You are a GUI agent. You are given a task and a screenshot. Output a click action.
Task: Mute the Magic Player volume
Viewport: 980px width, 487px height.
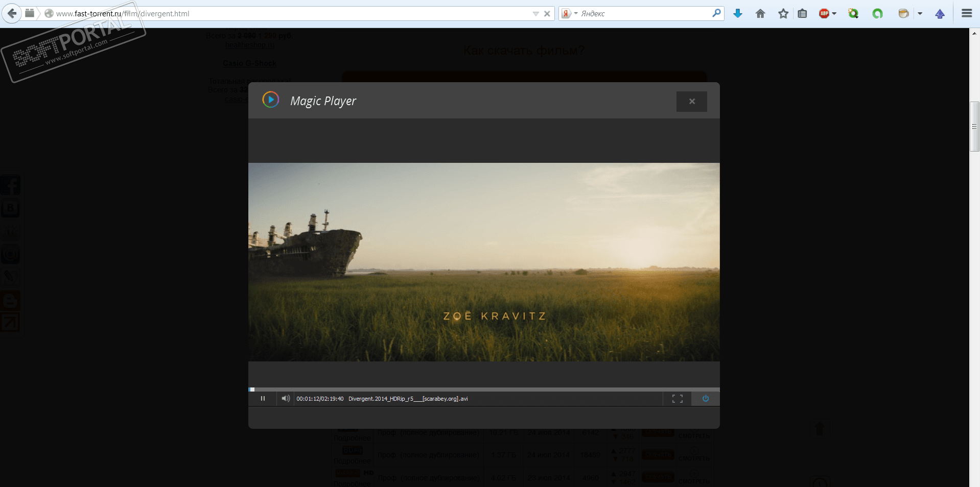(286, 399)
